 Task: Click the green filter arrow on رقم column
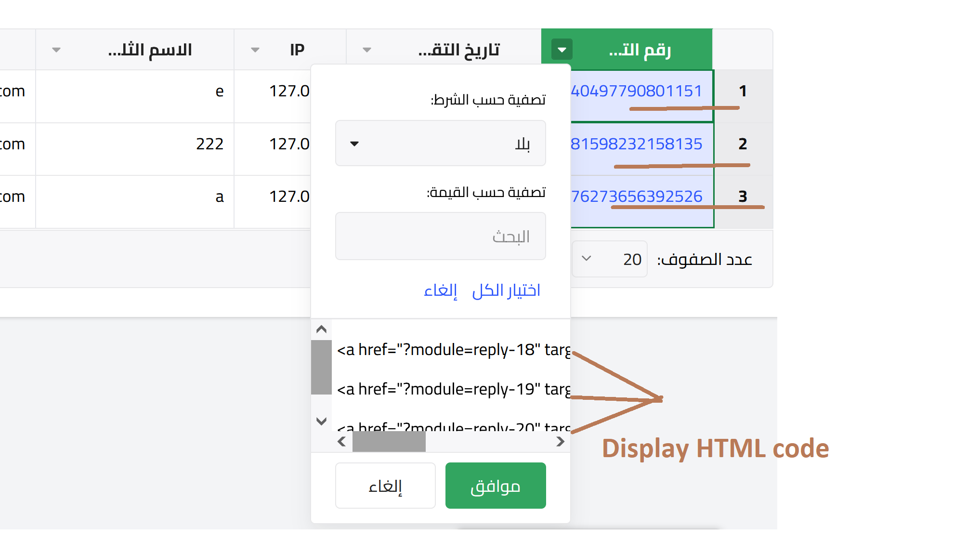click(x=562, y=50)
